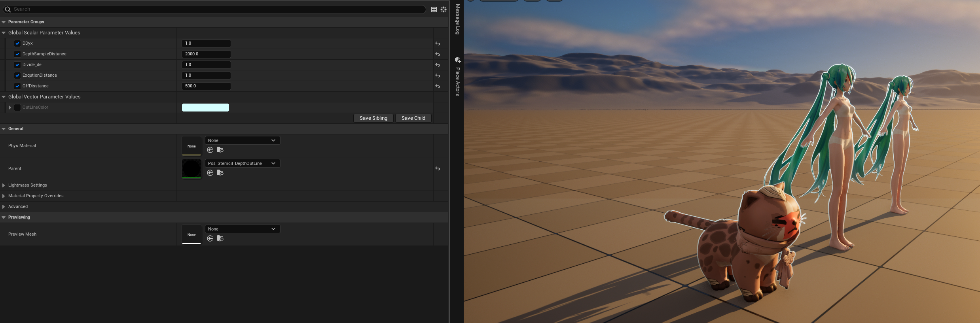Viewport: 980px width, 323px height.
Task: Uncheck the Divide_de parameter checkbox
Action: pyautogui.click(x=17, y=65)
